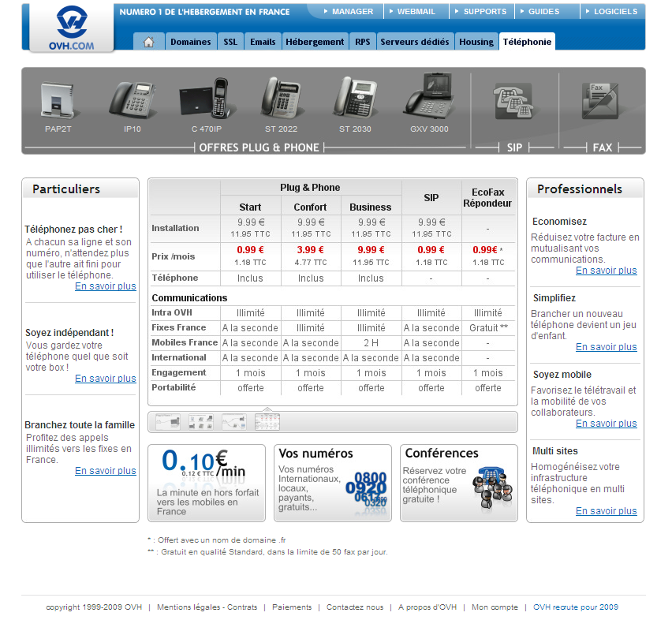Screen dimensions: 672x620
Task: Click the PAP2T adapter phone icon
Action: [x=58, y=103]
